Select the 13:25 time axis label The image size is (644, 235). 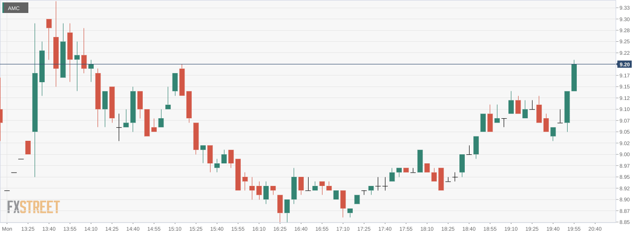28,229
